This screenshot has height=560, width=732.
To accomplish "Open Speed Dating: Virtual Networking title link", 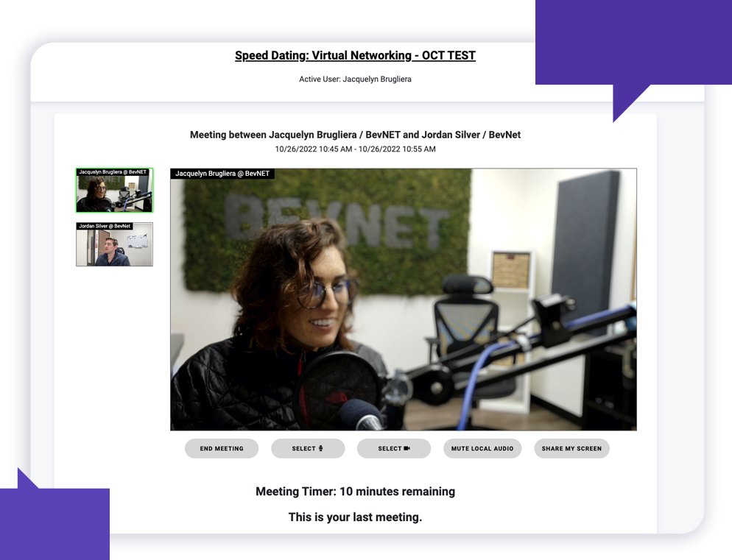I will tap(355, 55).
